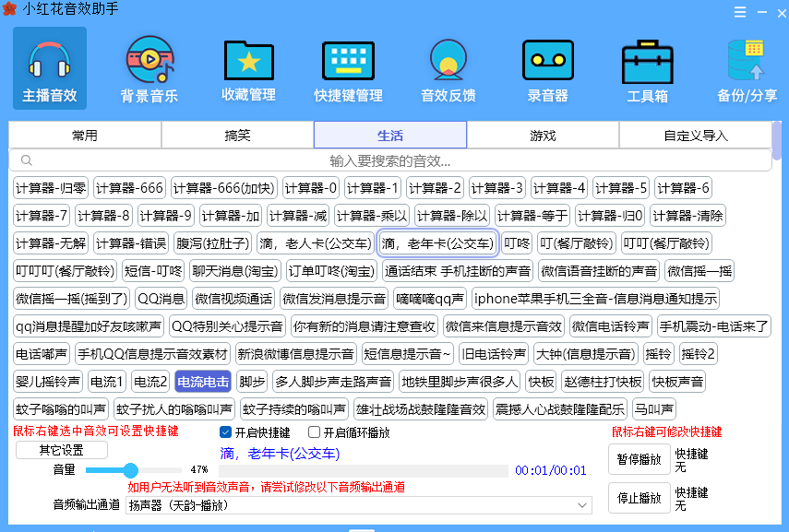Screen dimensions: 789x532
Task: Play the 蚊子嗡嗡的叫声 sound
Action: tap(61, 409)
